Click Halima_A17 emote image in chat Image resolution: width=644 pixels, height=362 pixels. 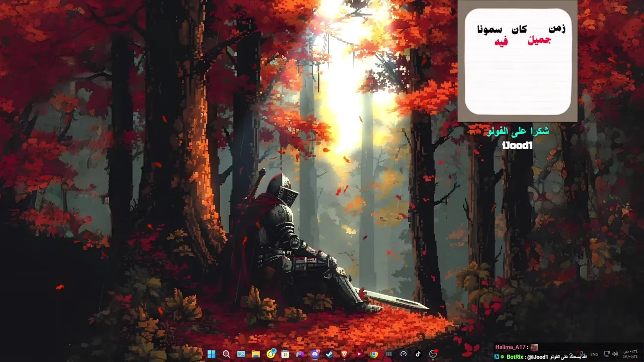[x=534, y=347]
